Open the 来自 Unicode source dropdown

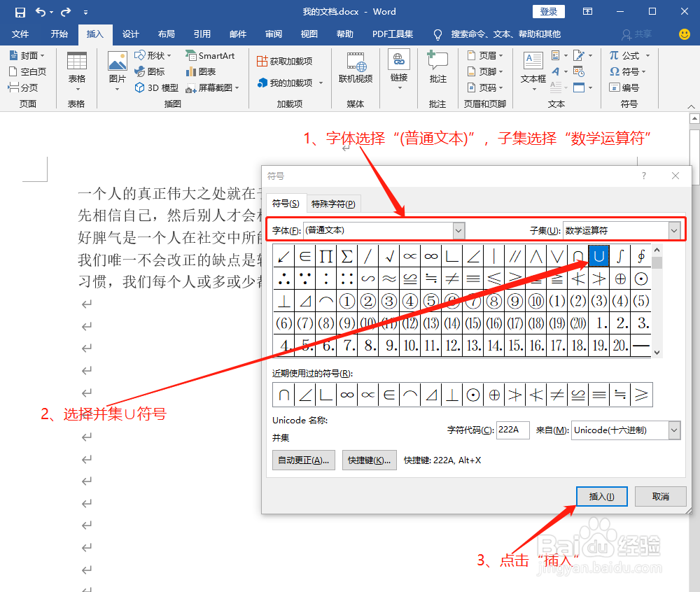[x=674, y=430]
